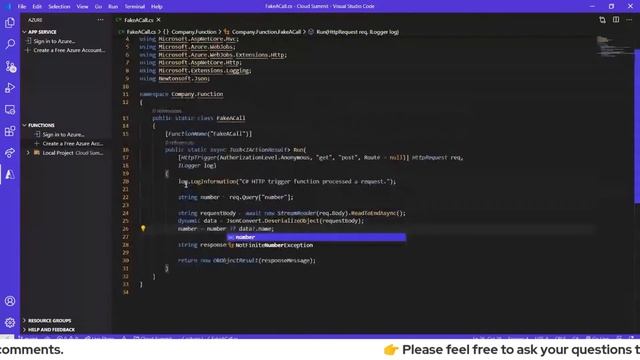Select the 'number' autocomplete suggestion
Screen dimensions: 640x360
(x=316, y=237)
